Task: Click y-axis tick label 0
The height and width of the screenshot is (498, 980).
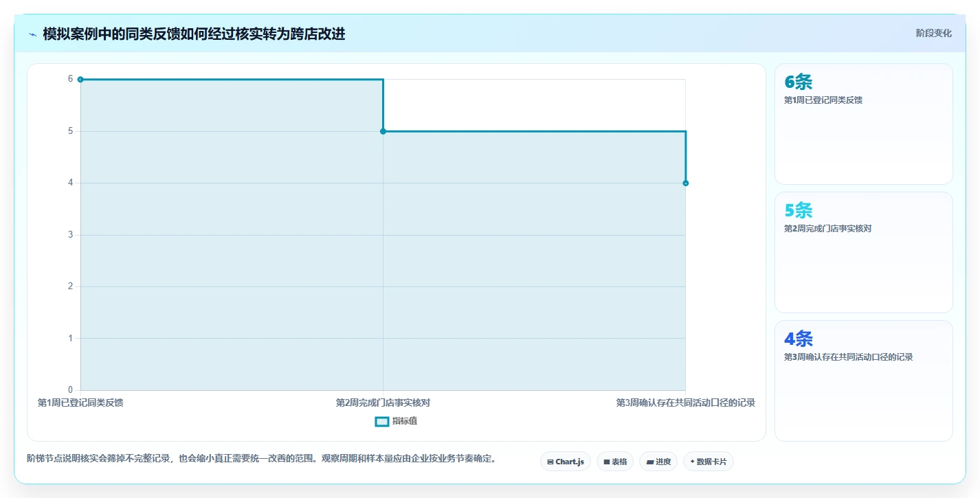Action: (x=70, y=390)
